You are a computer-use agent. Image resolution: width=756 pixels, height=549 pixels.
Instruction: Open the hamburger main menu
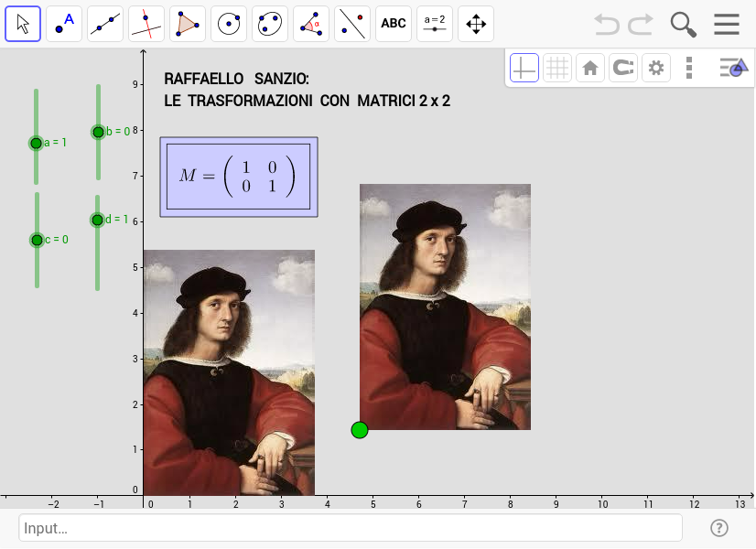[727, 24]
